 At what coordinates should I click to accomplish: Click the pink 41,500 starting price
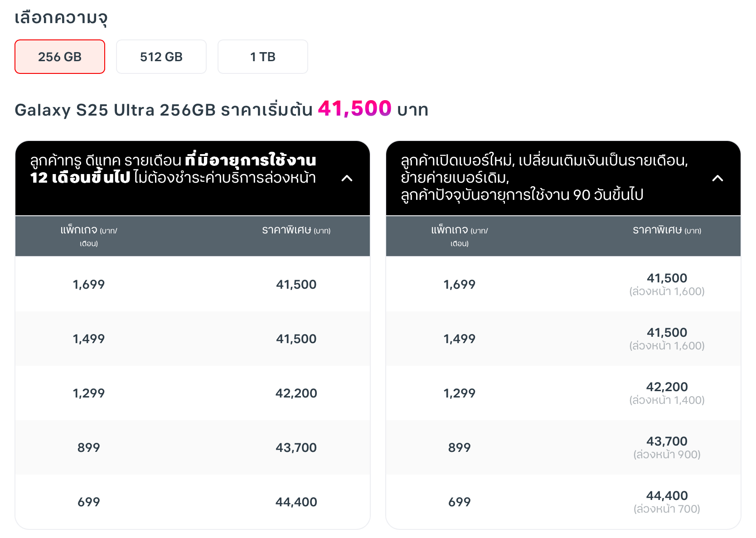pos(354,109)
